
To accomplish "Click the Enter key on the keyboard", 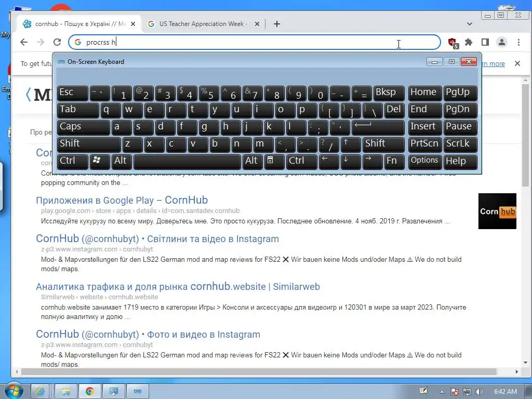I will pos(378,127).
